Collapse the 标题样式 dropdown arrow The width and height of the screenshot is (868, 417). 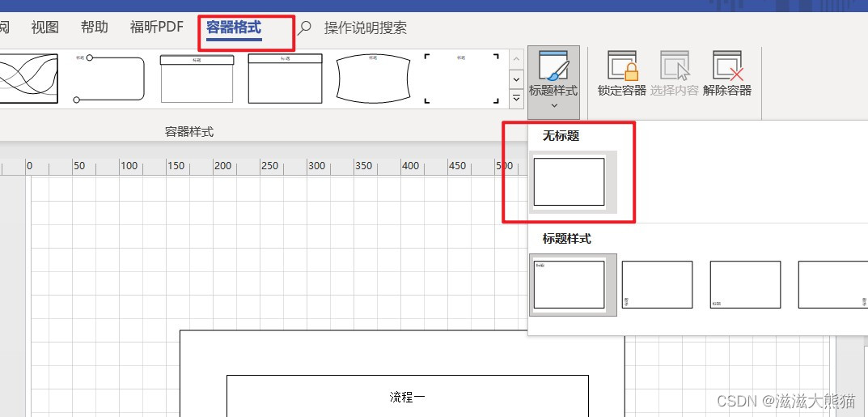tap(554, 105)
